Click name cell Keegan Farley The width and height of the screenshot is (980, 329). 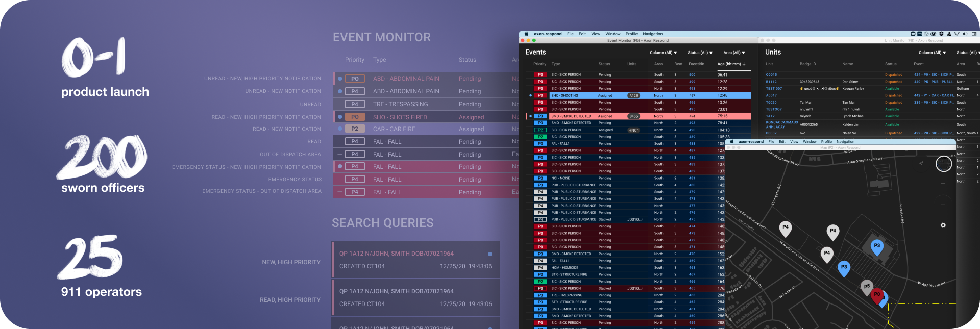pyautogui.click(x=853, y=89)
